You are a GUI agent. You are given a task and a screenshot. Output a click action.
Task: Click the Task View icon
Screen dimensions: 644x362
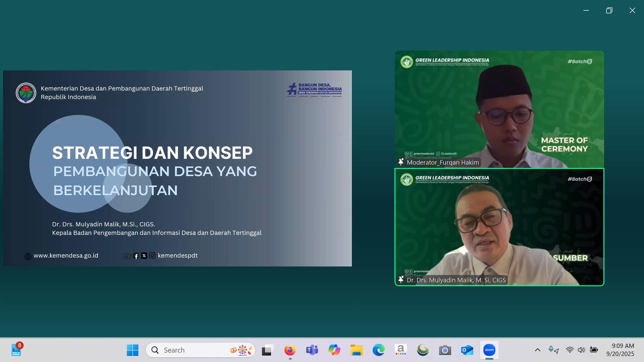point(266,350)
